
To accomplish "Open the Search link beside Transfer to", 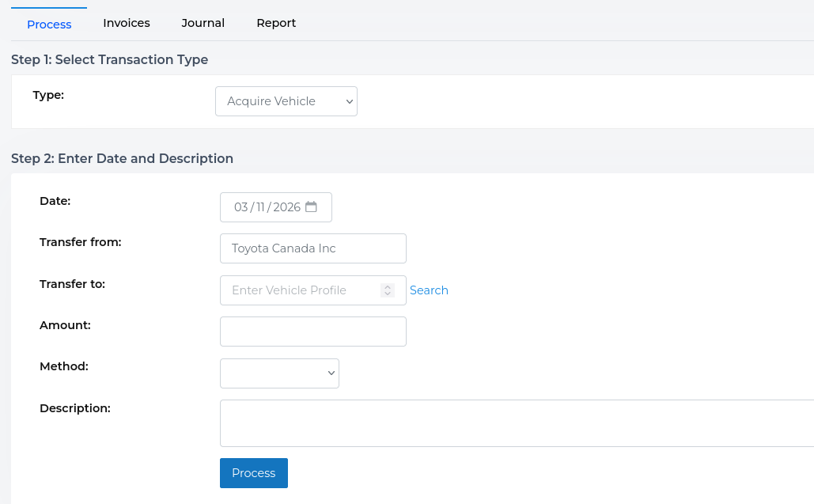I will pos(429,290).
